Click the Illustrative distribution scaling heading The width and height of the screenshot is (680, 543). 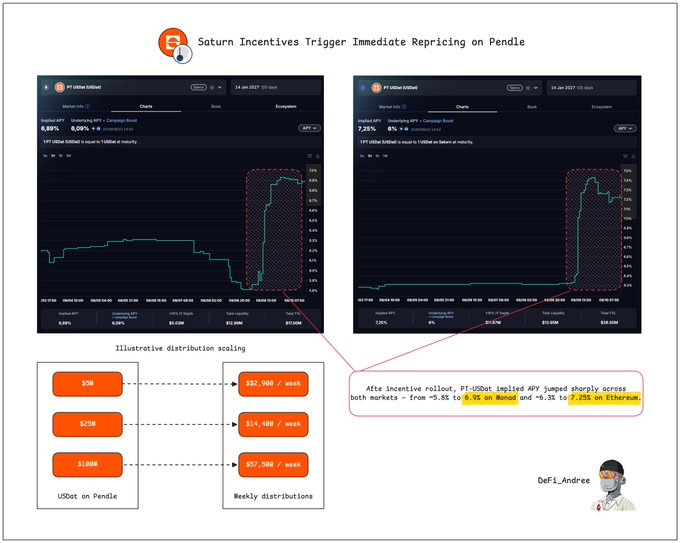pyautogui.click(x=180, y=348)
